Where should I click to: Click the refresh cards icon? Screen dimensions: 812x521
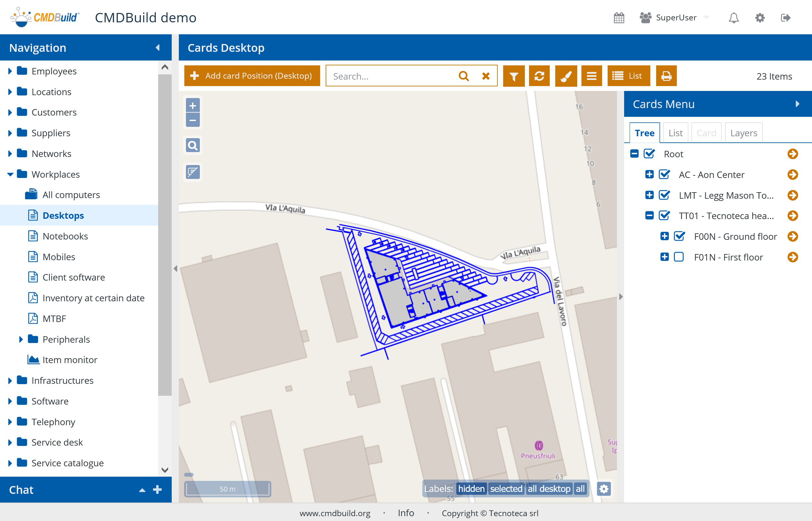(x=539, y=76)
